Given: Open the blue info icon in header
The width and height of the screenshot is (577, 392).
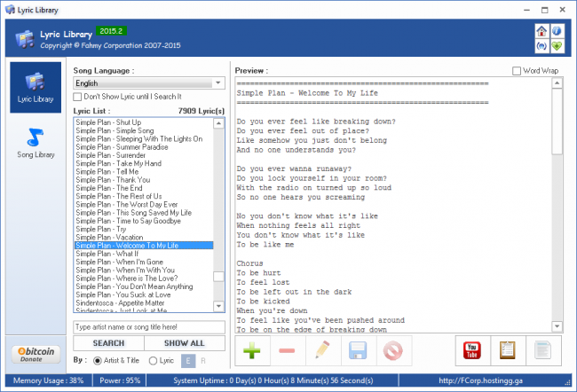Looking at the screenshot, I should [x=557, y=31].
